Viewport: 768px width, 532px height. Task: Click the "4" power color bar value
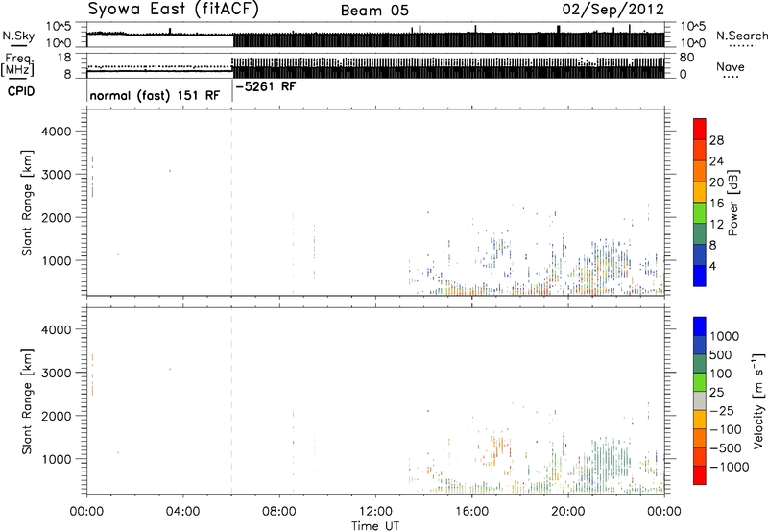coord(712,266)
